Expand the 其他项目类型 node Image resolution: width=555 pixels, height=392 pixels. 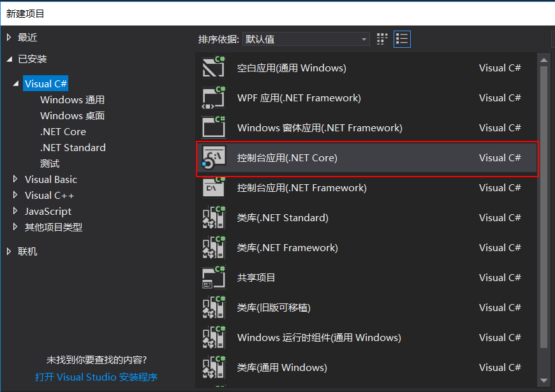(15, 227)
